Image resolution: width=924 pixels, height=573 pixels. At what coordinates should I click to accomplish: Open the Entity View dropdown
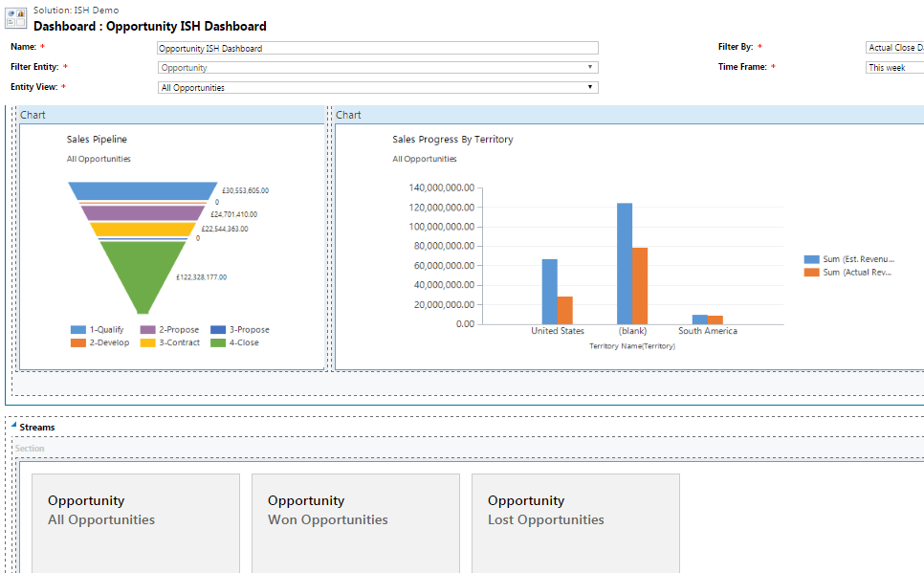(378, 88)
